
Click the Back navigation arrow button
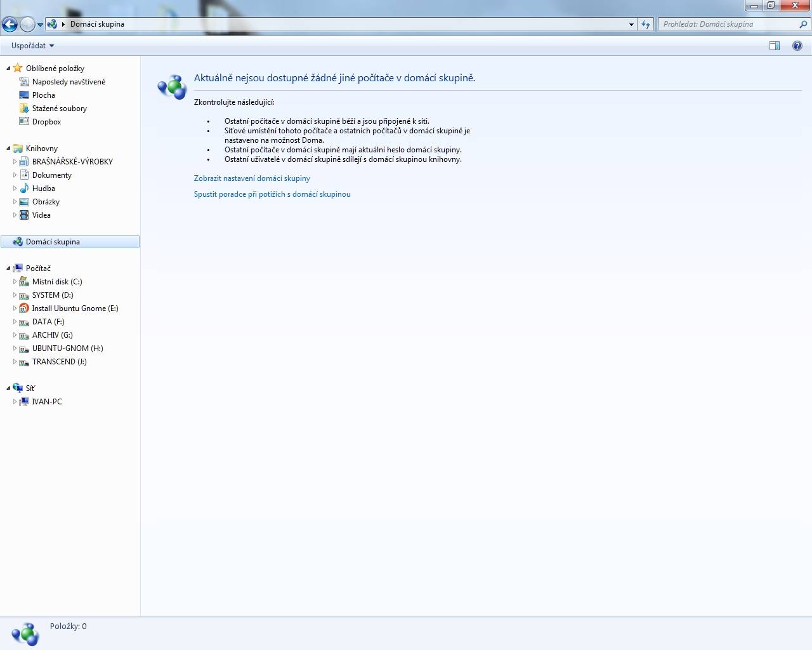(x=10, y=24)
